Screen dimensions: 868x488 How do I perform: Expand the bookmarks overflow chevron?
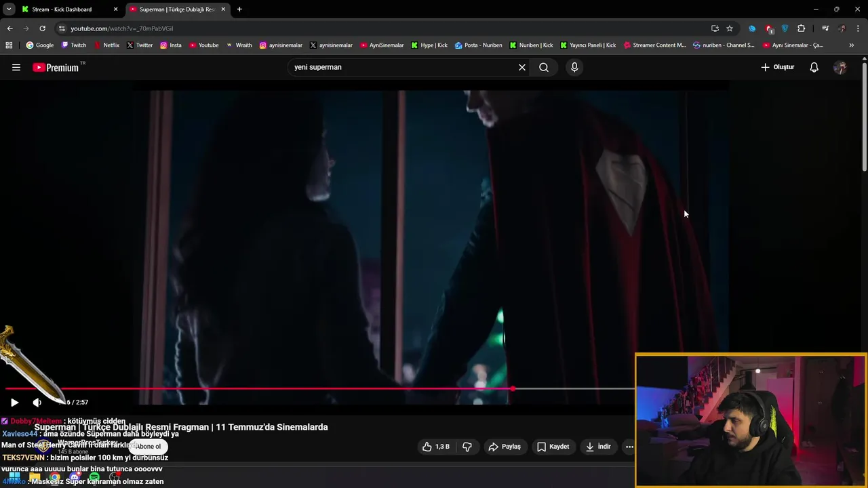852,45
